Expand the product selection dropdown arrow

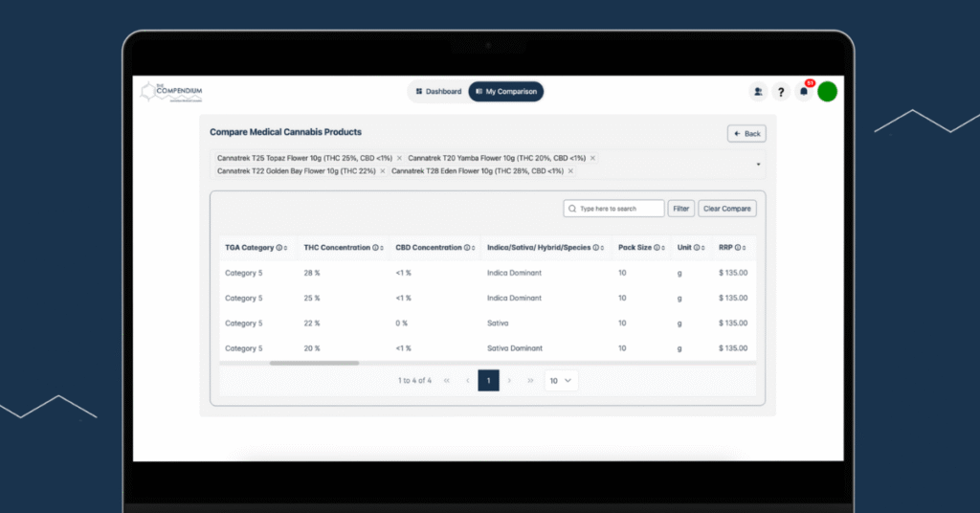click(x=758, y=165)
